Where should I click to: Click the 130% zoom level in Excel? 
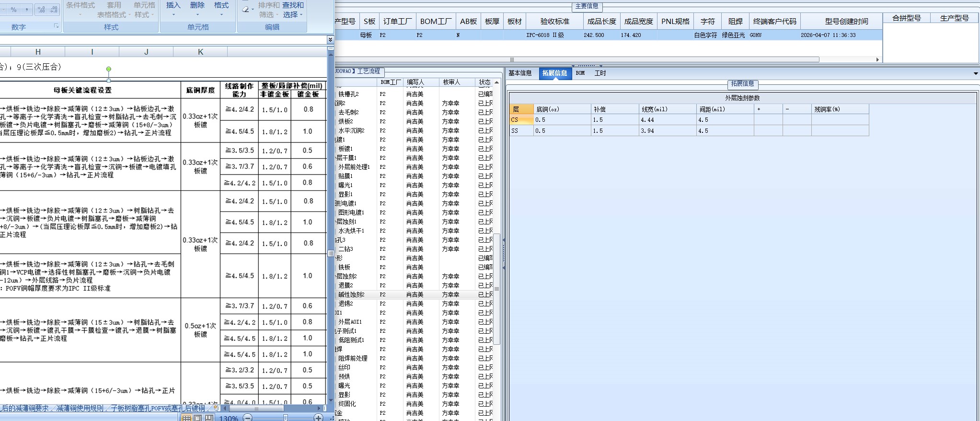[x=229, y=418]
